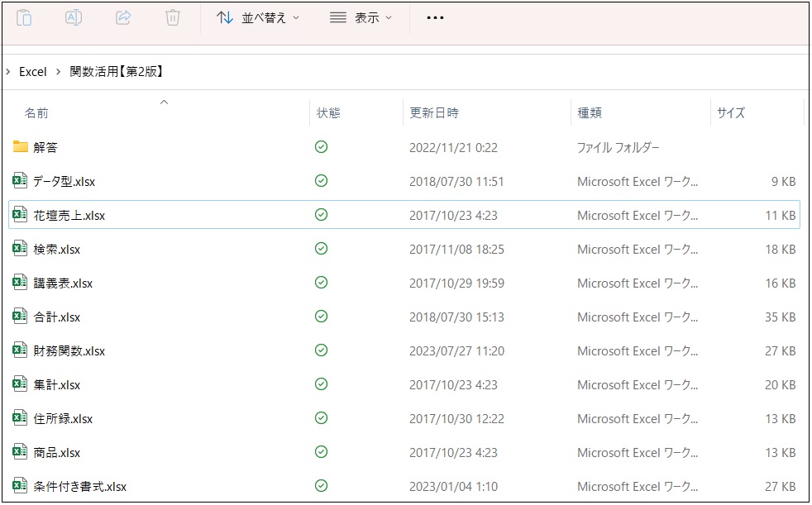Expand the breadcrumb chevron before Excel
The image size is (812, 505).
[7, 72]
